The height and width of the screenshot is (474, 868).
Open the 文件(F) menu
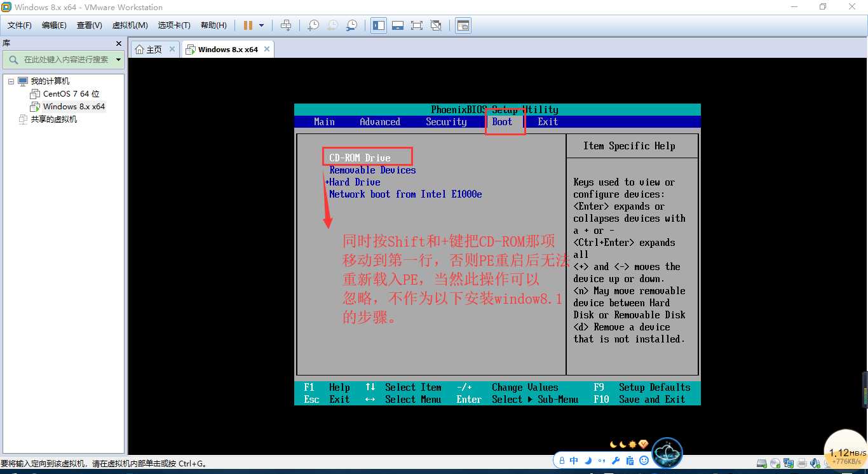pyautogui.click(x=20, y=25)
